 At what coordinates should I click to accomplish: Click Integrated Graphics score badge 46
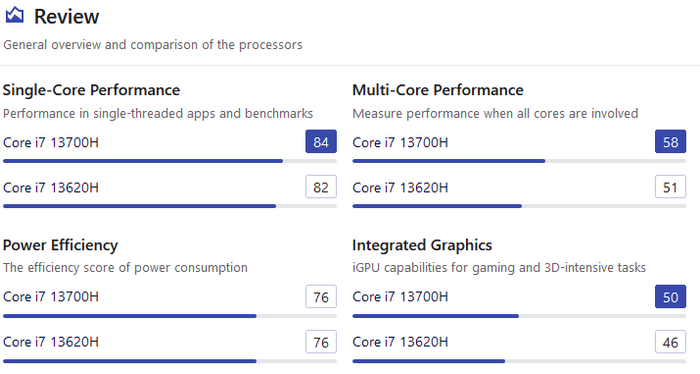pos(671,342)
